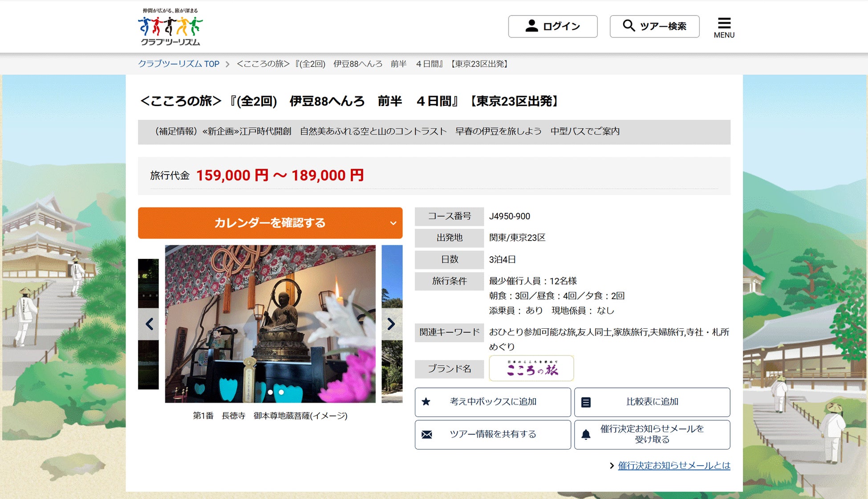Click the login person icon
868x499 pixels.
(531, 26)
